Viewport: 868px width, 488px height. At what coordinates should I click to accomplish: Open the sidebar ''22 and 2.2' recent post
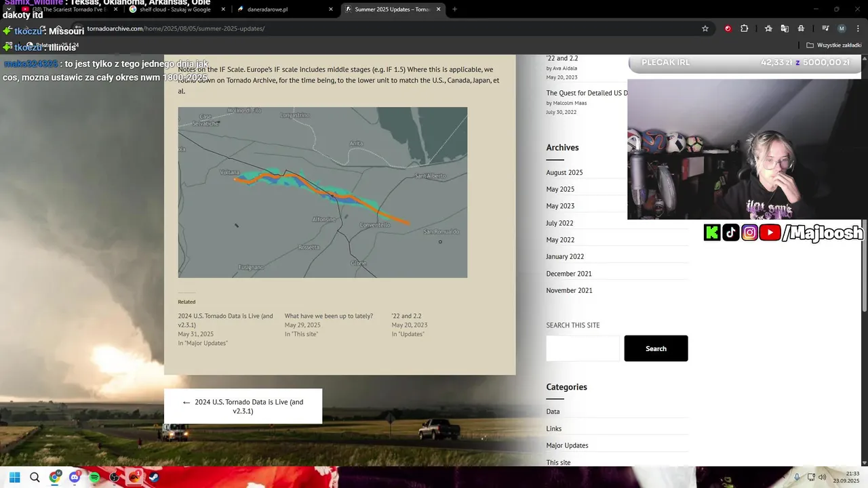pyautogui.click(x=562, y=58)
